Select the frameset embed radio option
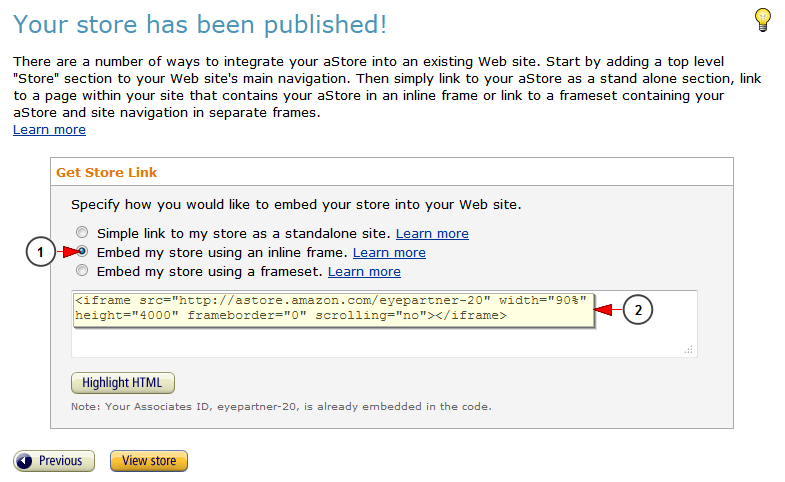Screen dimensions: 785x482 82,270
